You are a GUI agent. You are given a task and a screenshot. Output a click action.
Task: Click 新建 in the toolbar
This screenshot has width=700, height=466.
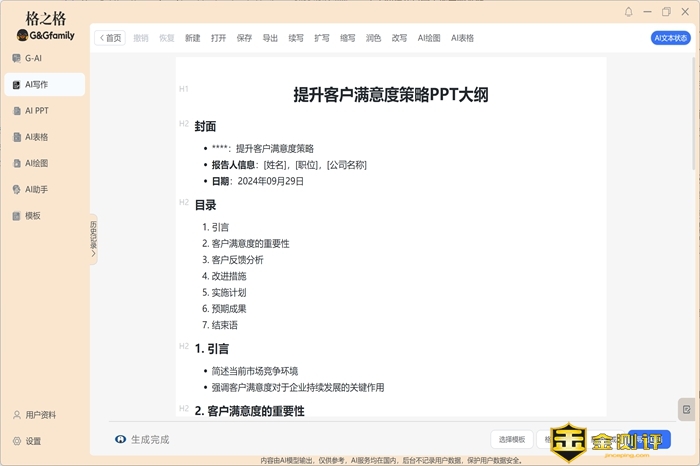click(x=192, y=38)
